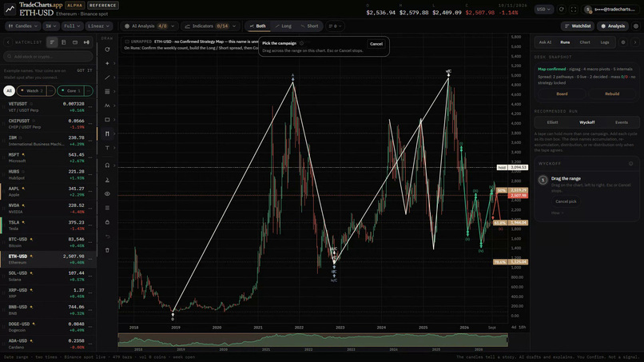Select the All watchlist filter
The image size is (644, 362).
[9, 91]
